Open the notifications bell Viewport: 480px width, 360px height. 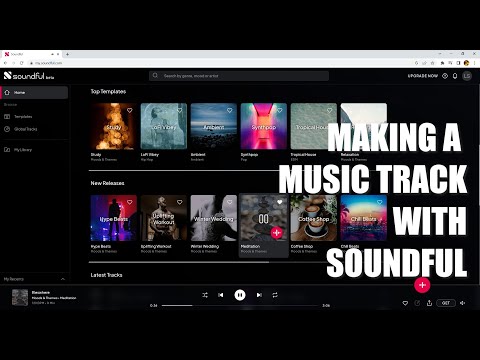coord(455,76)
